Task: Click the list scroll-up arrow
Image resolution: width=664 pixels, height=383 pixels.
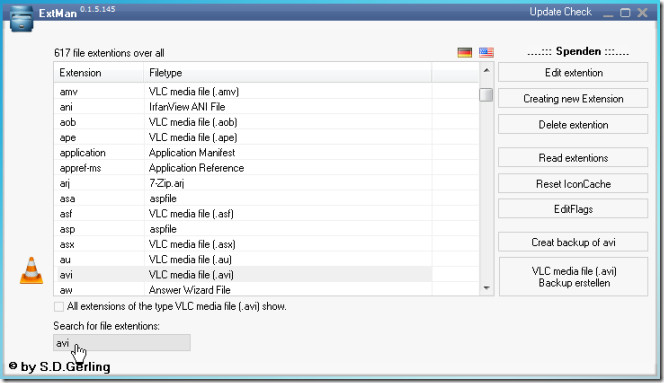Action: 487,70
